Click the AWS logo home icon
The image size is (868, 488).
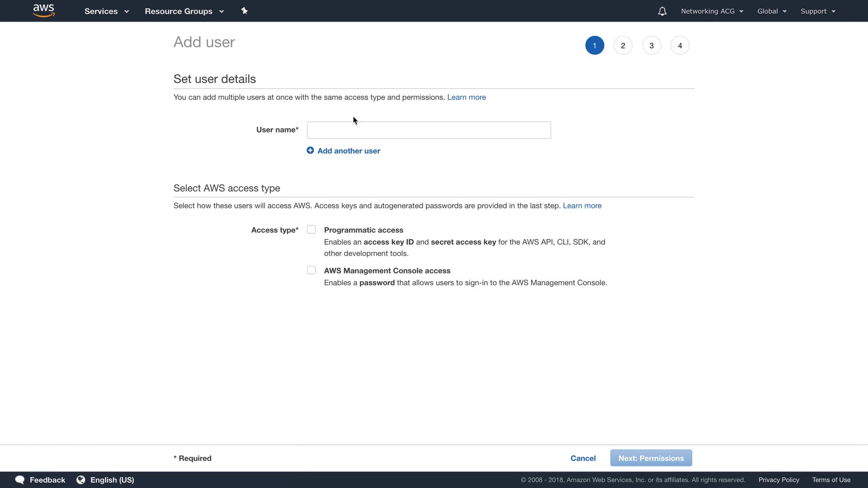44,11
